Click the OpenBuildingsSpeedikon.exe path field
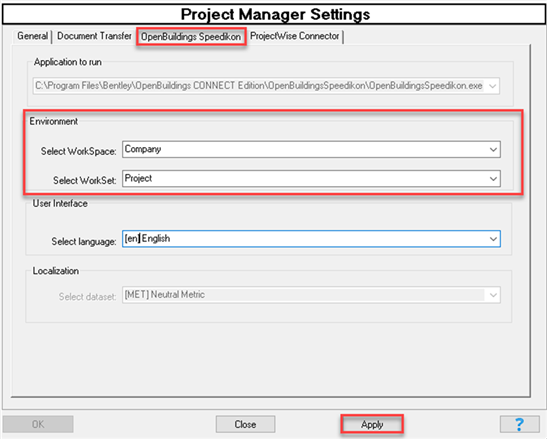 click(266, 86)
